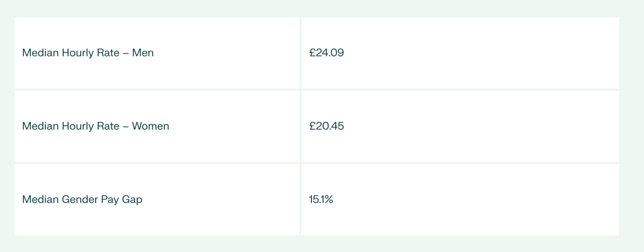
Task: Click the "Median Hourly Rate – Men" label
Action: pyautogui.click(x=88, y=53)
